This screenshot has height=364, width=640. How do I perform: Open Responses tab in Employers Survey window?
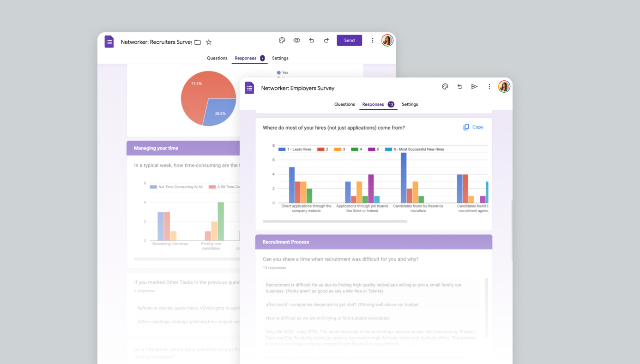click(378, 104)
